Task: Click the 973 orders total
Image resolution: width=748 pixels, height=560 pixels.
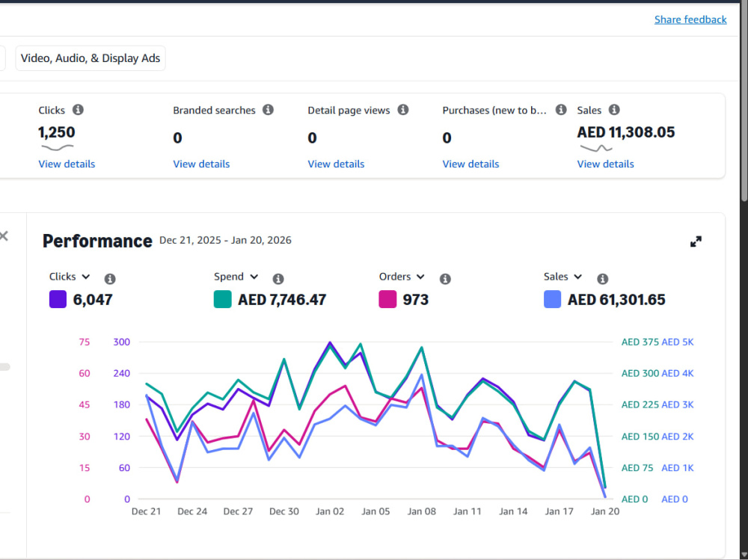Action: 415,300
